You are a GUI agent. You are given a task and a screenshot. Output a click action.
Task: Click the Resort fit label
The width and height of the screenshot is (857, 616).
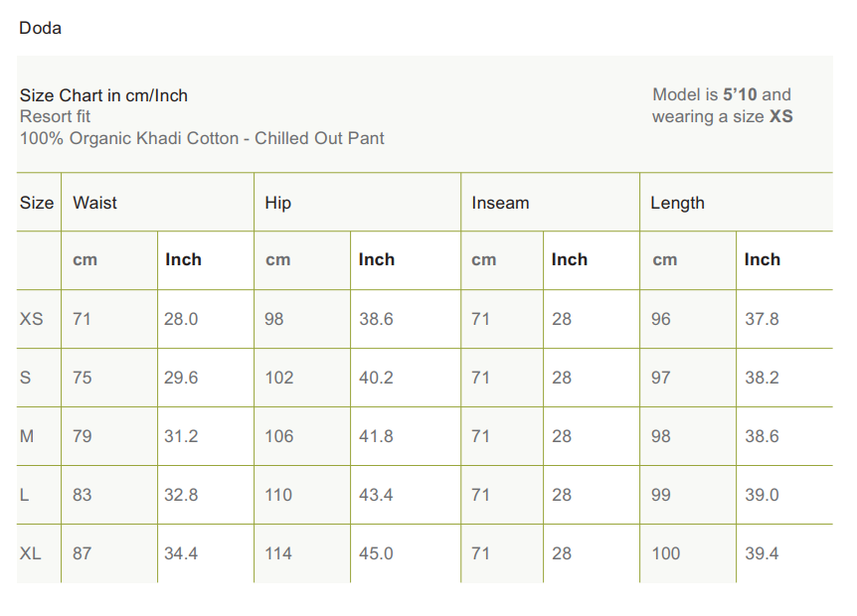(56, 116)
